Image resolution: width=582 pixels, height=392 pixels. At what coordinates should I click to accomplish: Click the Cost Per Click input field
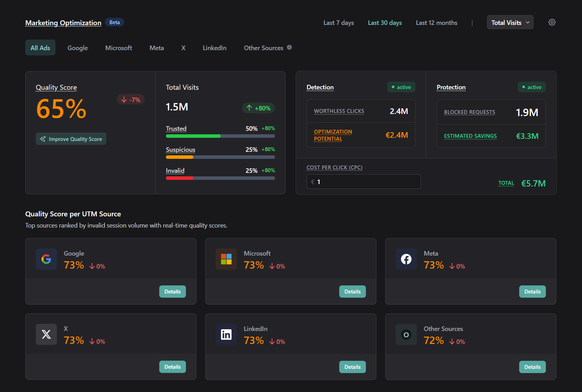tap(363, 182)
